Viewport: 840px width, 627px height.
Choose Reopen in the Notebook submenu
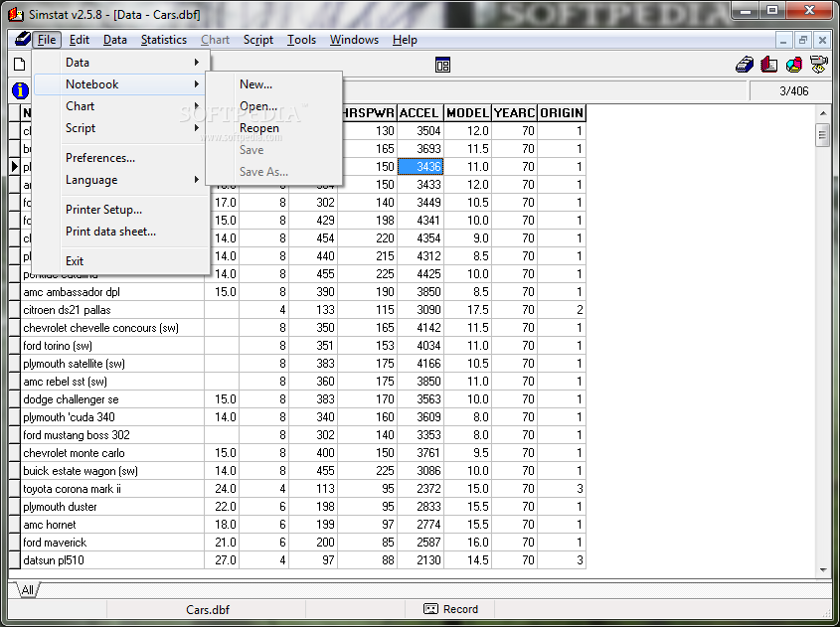(273, 128)
